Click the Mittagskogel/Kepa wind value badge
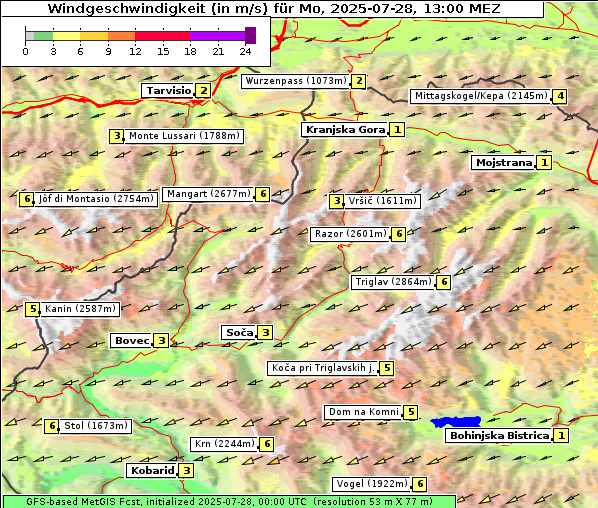598x508 pixels. click(560, 96)
